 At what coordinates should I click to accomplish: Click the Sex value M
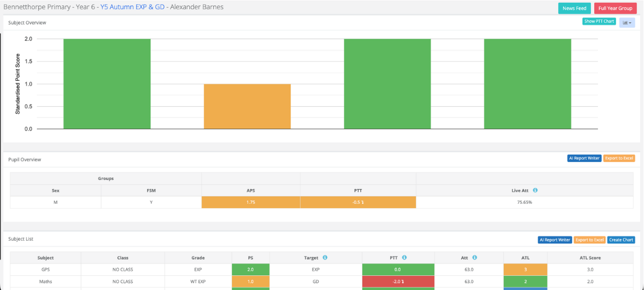click(x=55, y=202)
